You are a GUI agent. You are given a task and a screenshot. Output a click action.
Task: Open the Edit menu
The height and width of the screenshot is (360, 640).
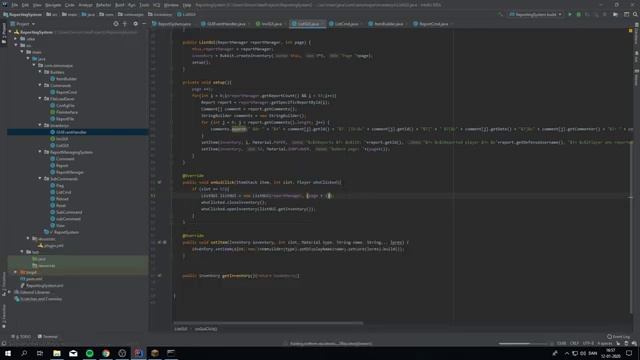coord(25,5)
